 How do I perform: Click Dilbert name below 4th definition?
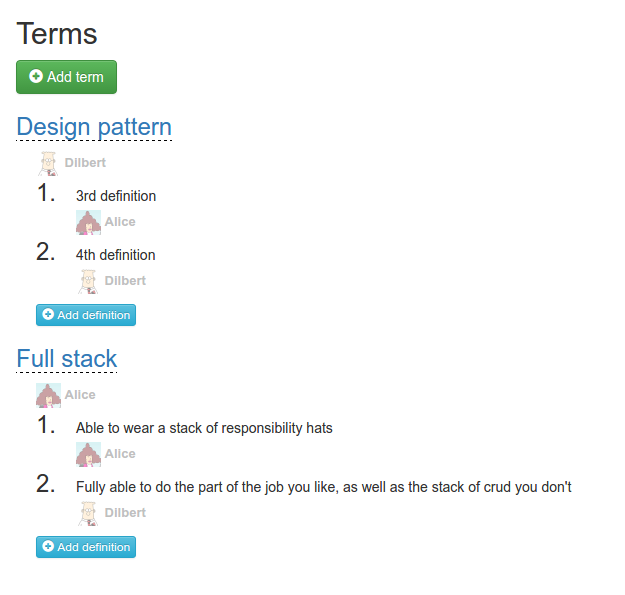coord(125,281)
